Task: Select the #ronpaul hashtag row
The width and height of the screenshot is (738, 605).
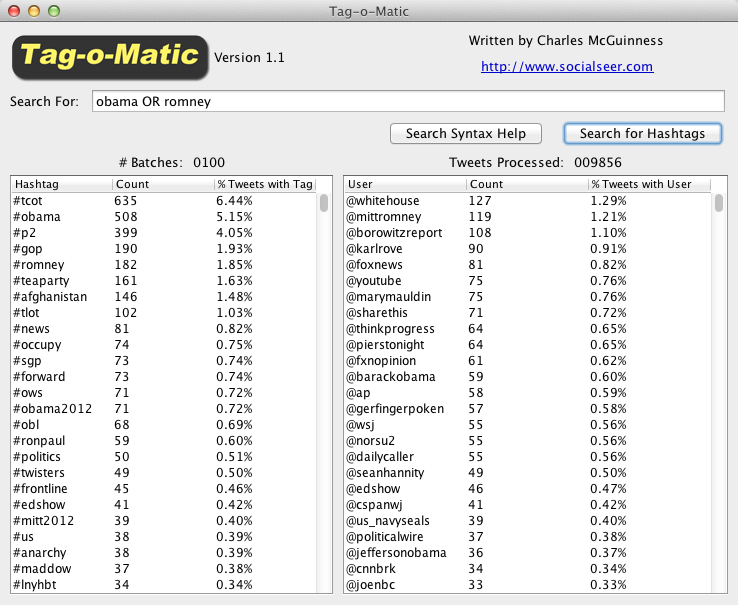Action: coord(164,441)
